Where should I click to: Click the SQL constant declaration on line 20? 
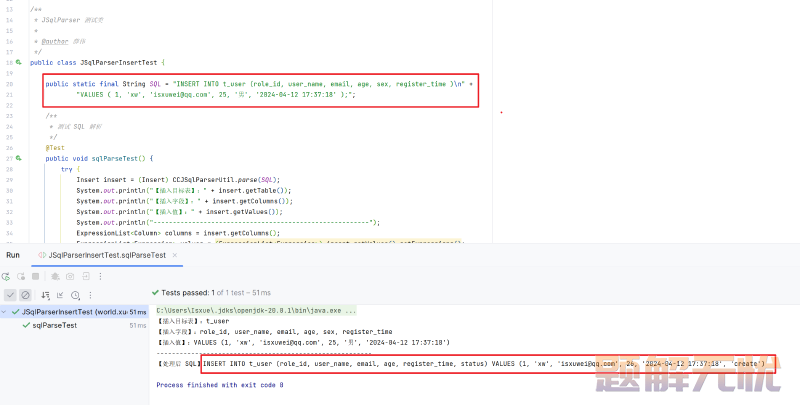click(x=259, y=84)
